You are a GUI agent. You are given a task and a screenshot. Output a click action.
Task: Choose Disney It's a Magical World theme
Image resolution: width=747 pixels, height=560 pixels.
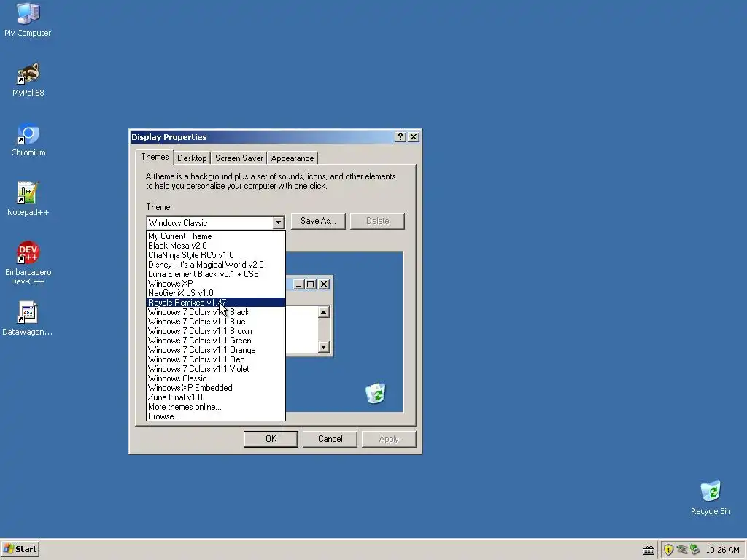tap(216, 265)
